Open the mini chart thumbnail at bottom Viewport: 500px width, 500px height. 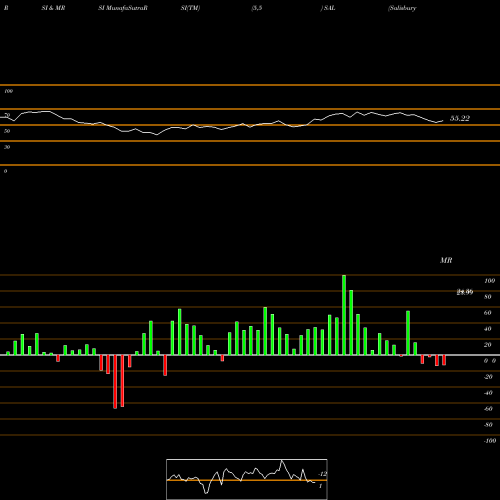(247, 479)
